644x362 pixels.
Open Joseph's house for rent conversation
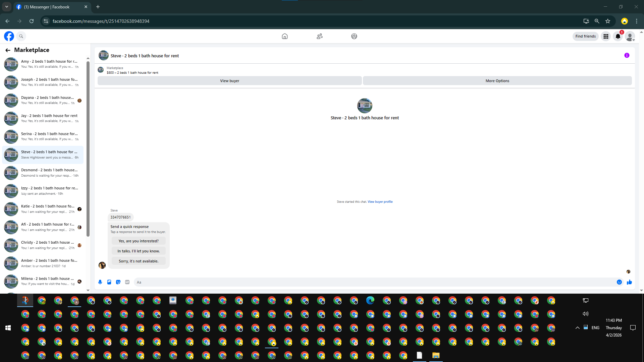pyautogui.click(x=43, y=82)
